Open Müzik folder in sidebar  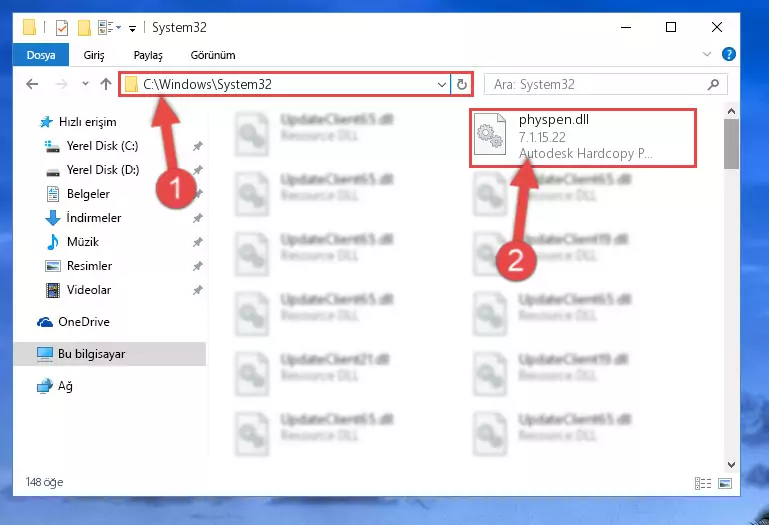(x=83, y=242)
